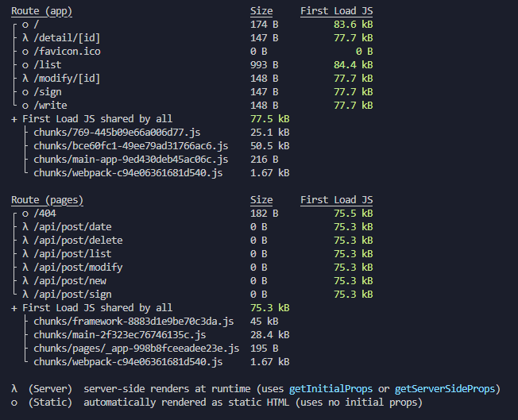Viewport: 518px width, 420px height.
Task: Click the "Route (pages)" header
Action: tap(47, 200)
